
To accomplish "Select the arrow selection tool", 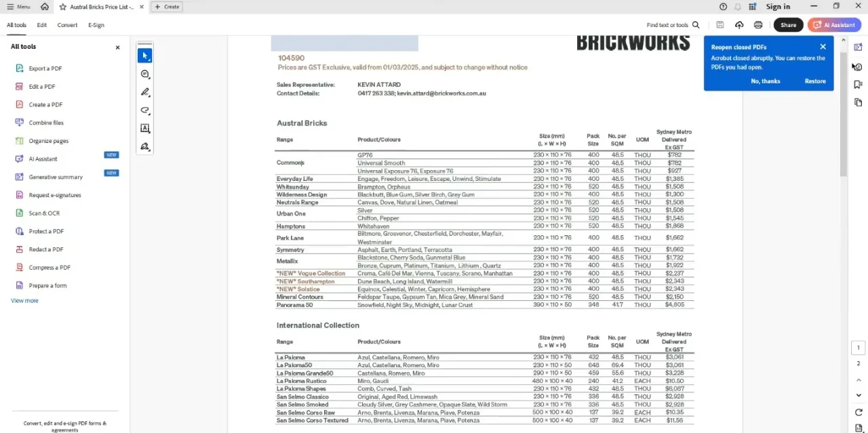I will coord(144,56).
